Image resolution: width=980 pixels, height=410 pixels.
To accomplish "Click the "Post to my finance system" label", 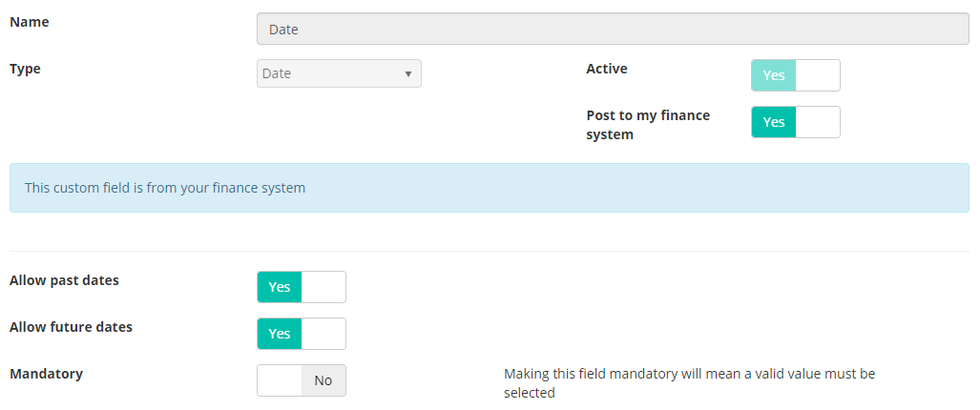I will tap(648, 125).
